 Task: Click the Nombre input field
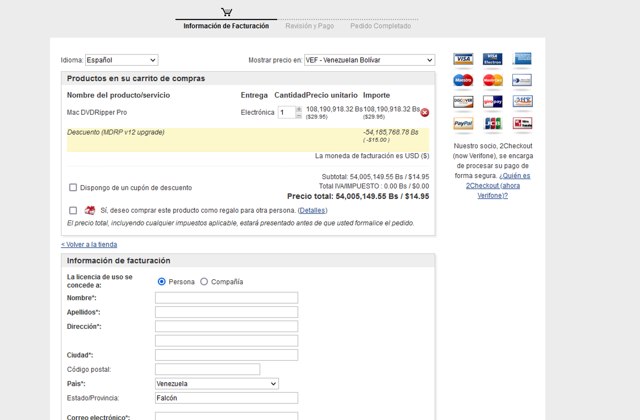227,298
